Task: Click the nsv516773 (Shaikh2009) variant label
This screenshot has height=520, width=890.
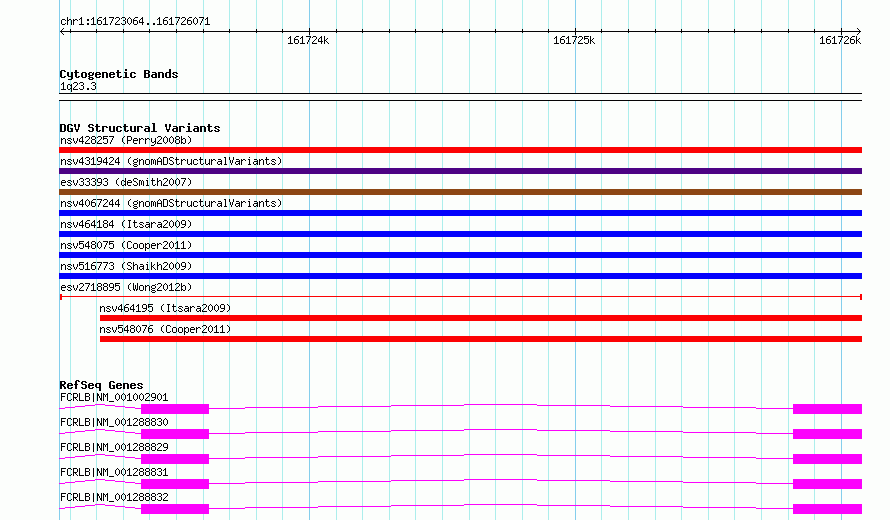Action: (126, 266)
